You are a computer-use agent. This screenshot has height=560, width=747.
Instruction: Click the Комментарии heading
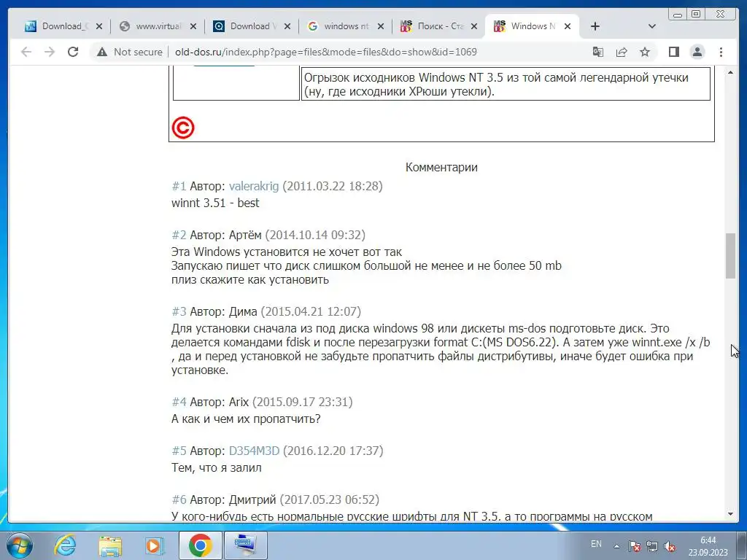pos(441,167)
